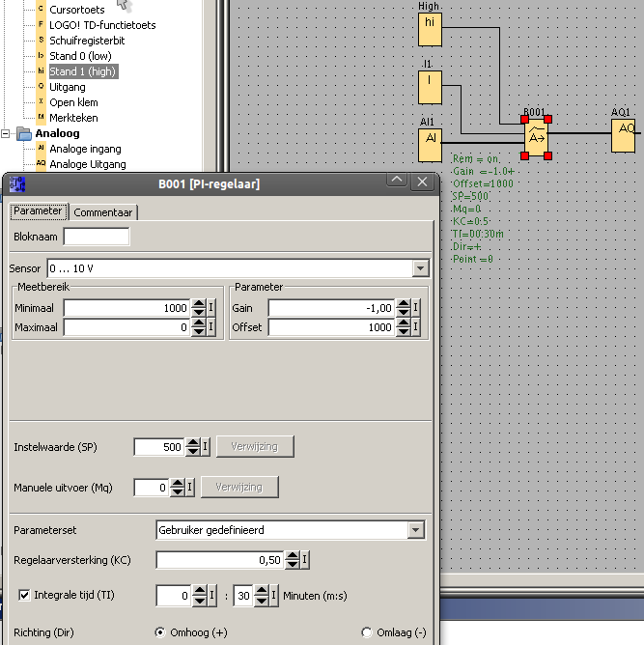Click the B001 PI controller block
The width and height of the screenshot is (644, 645).
coord(536,139)
